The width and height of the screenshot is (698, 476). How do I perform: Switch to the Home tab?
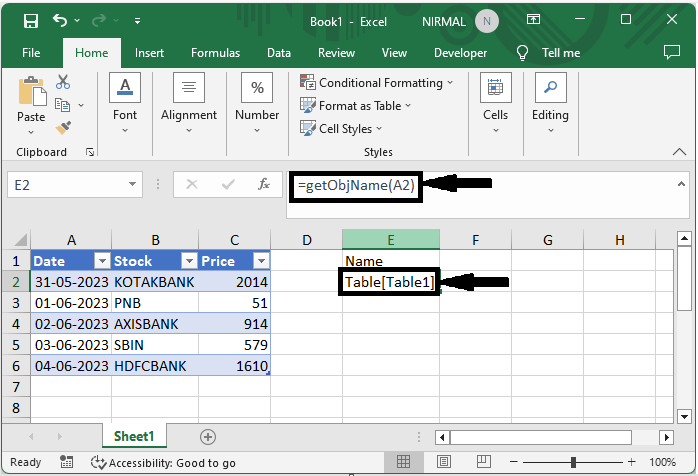pyautogui.click(x=92, y=53)
